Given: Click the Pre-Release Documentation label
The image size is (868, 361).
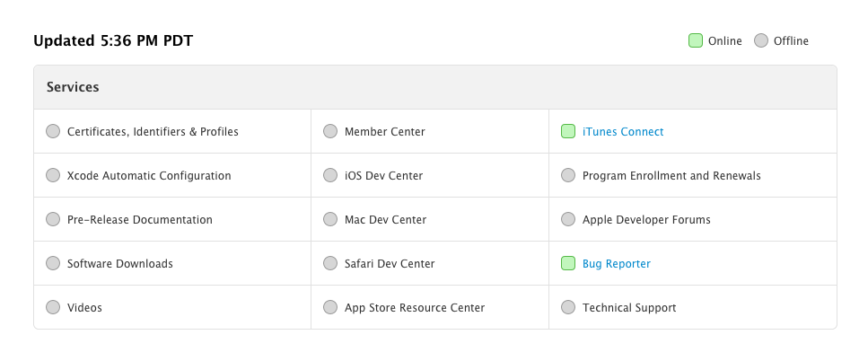Looking at the screenshot, I should [x=139, y=220].
